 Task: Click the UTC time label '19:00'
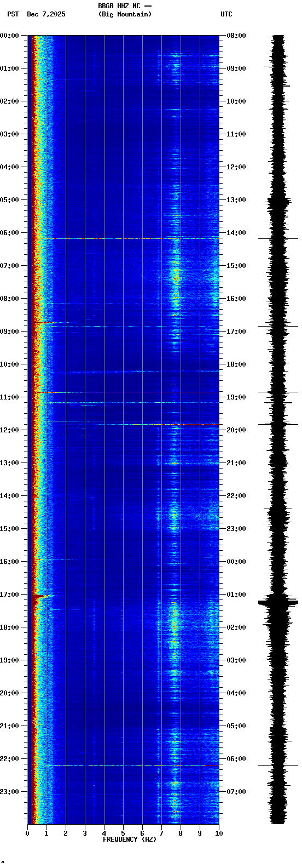point(236,397)
